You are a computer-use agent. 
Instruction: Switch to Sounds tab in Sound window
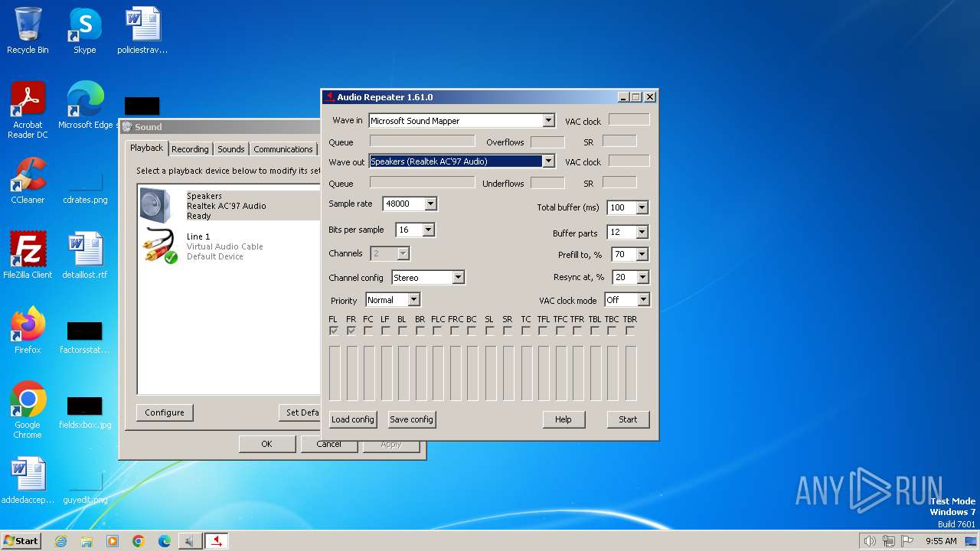point(230,149)
